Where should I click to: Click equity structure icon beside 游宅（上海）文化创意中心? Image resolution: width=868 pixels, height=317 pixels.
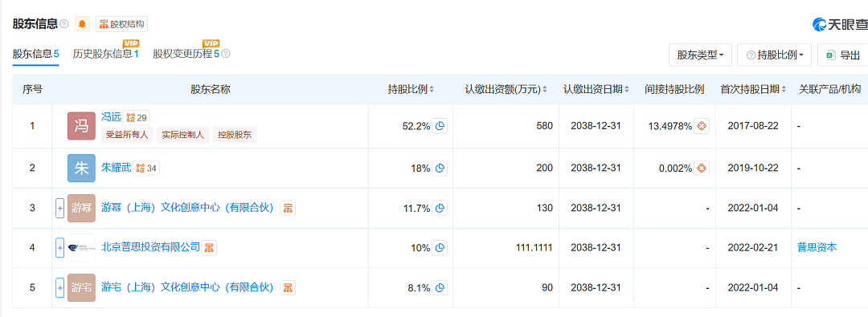pos(287,287)
